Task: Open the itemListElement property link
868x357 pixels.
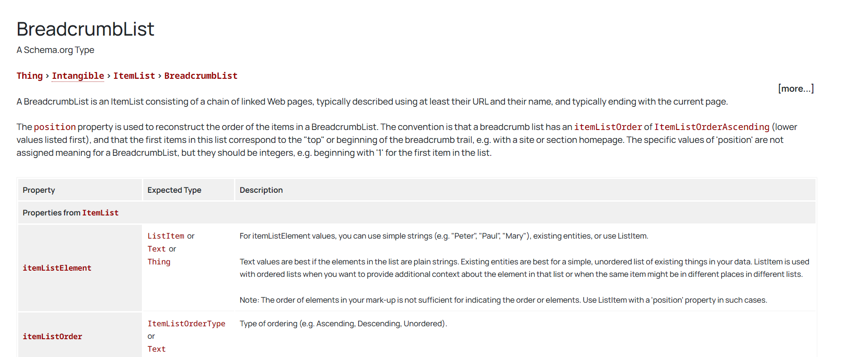Action: 57,268
